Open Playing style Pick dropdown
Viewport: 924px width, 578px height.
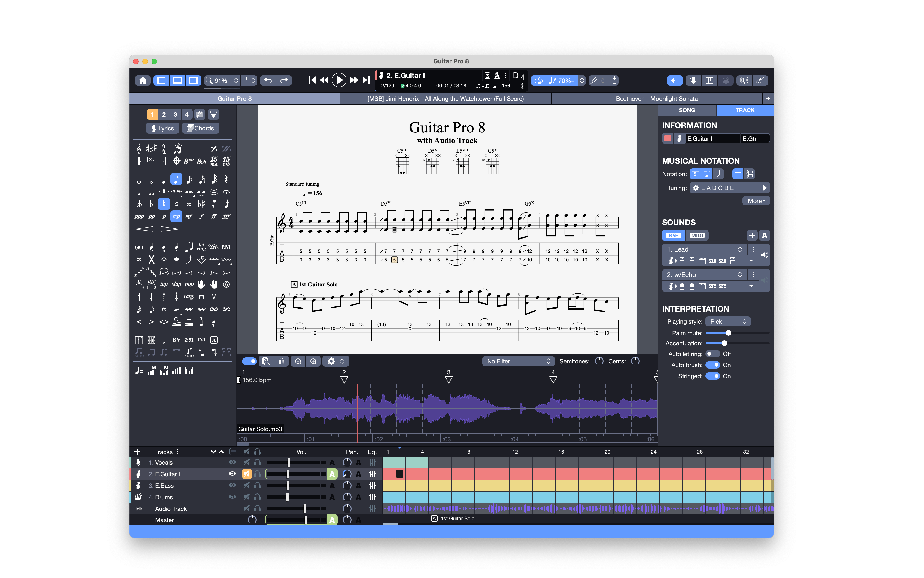coord(728,322)
